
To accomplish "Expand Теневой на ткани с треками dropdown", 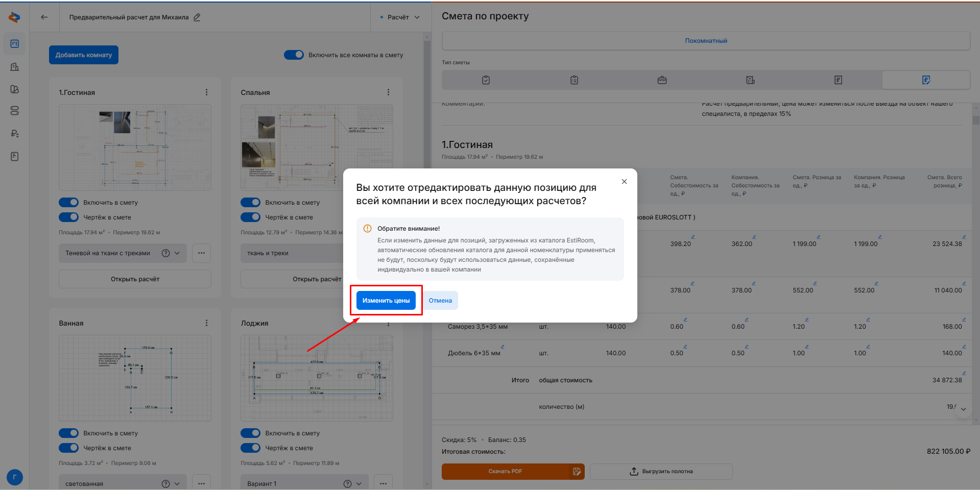I will tap(177, 253).
